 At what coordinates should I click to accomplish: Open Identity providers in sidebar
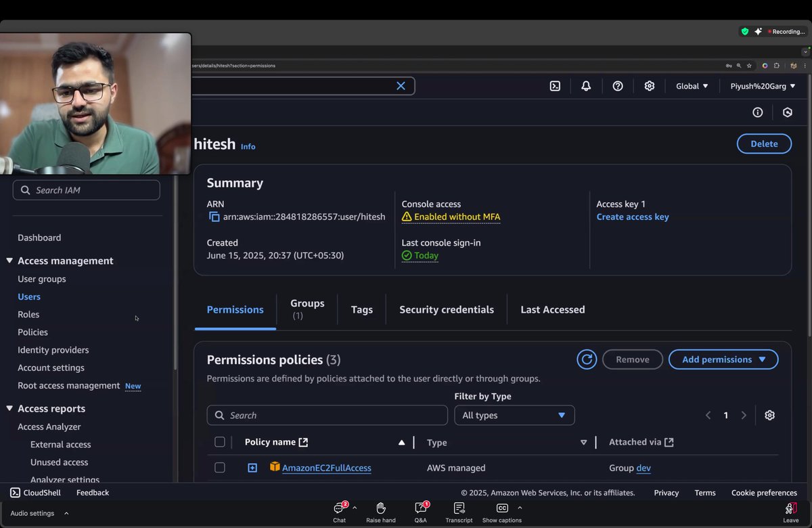[x=53, y=350]
